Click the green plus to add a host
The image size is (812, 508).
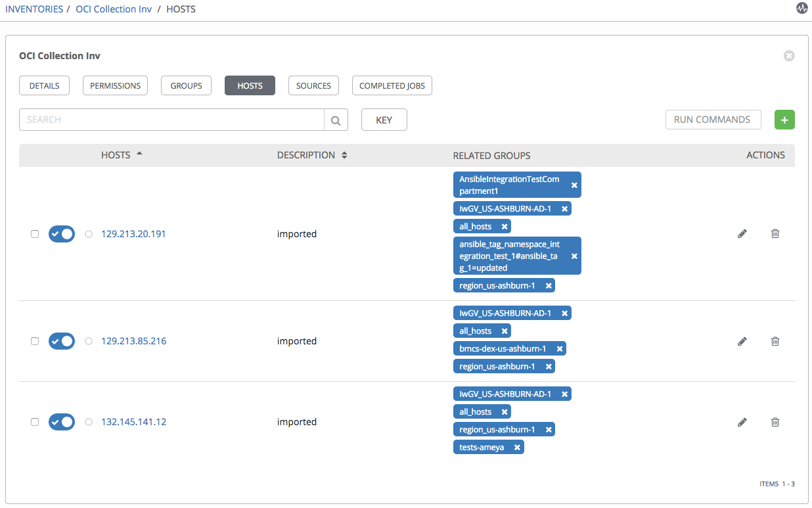tap(784, 120)
